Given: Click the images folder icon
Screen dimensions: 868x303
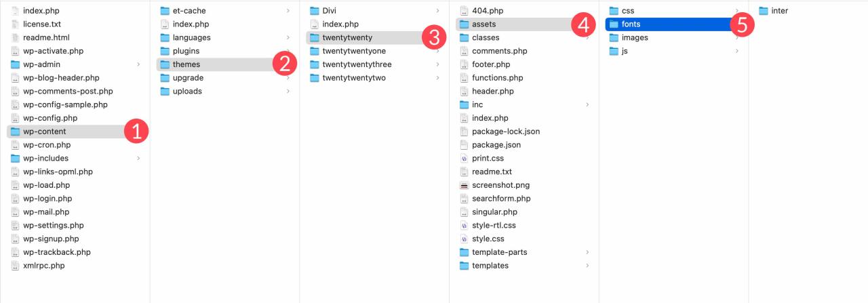Looking at the screenshot, I should point(614,38).
